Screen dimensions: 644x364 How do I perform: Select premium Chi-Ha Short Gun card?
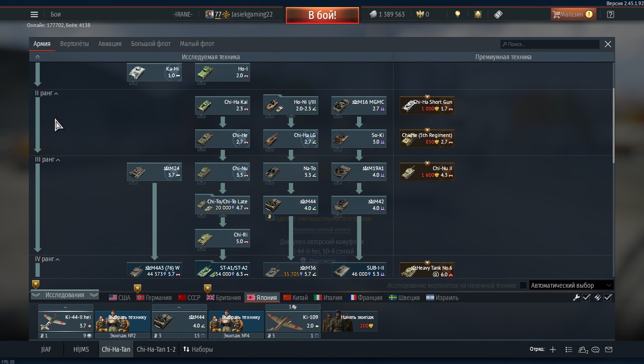427,106
